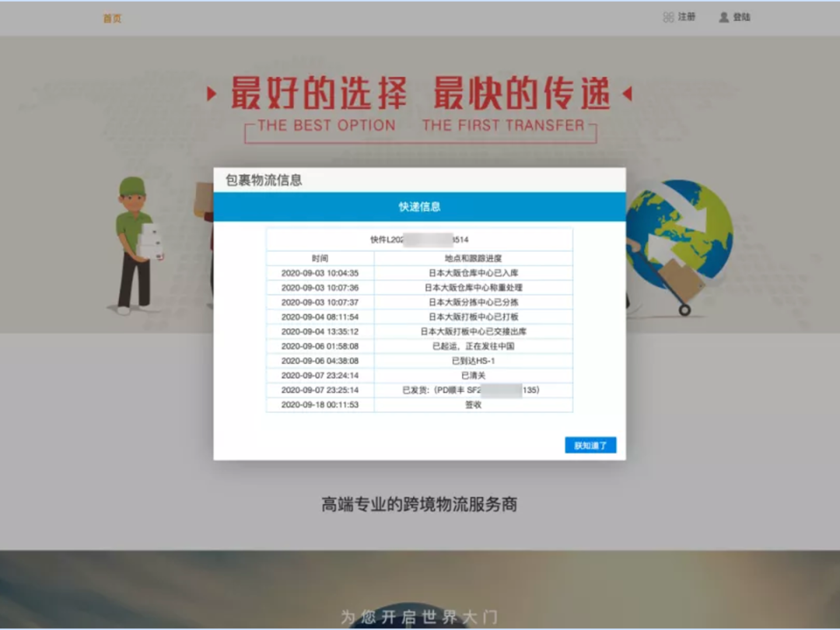Click the 2020-09-18 00:11:53 time cell
Viewport: 840px width, 630px height.
point(320,405)
